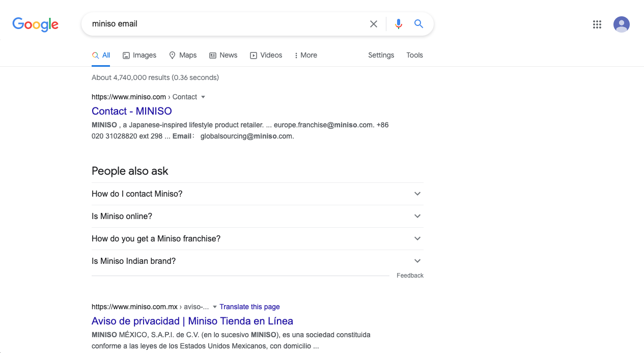
Task: Start voice search with microphone icon
Action: click(x=398, y=24)
